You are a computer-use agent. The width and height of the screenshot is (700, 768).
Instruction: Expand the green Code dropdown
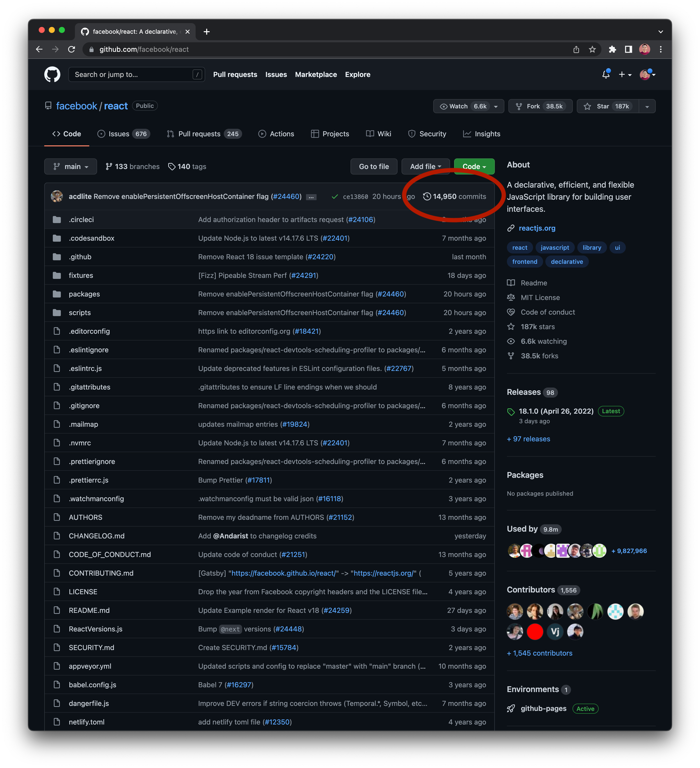[x=474, y=167]
